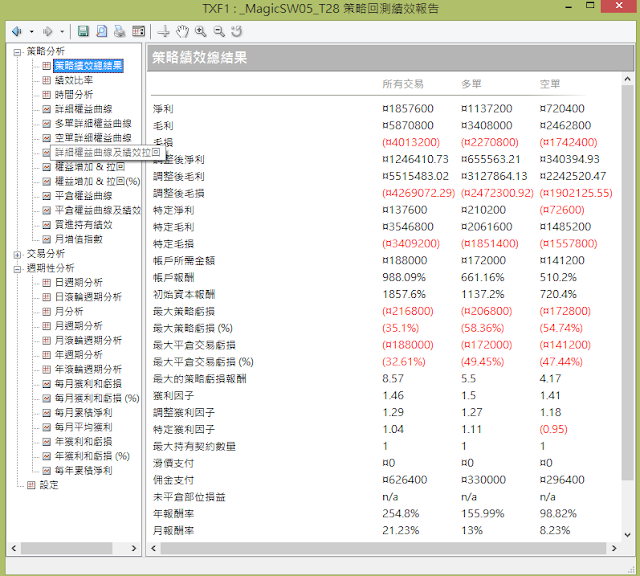Open 詳細權益曲線 chart item

click(83, 109)
